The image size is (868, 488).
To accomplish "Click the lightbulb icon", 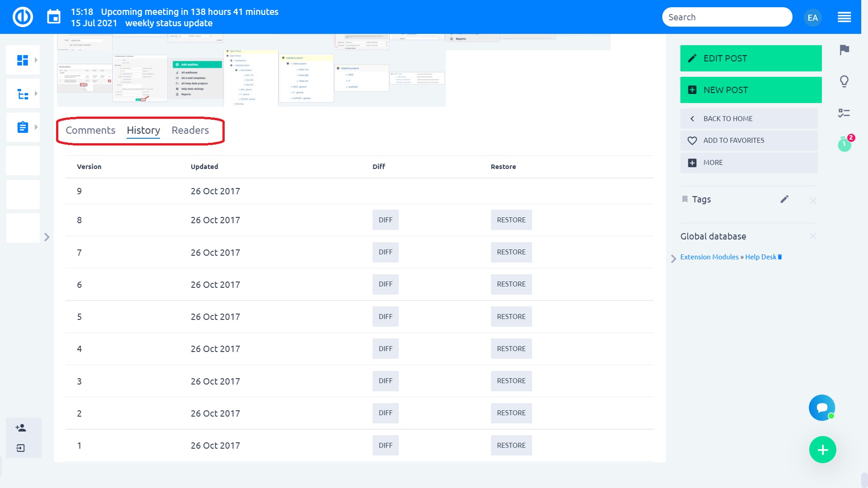I will point(844,81).
